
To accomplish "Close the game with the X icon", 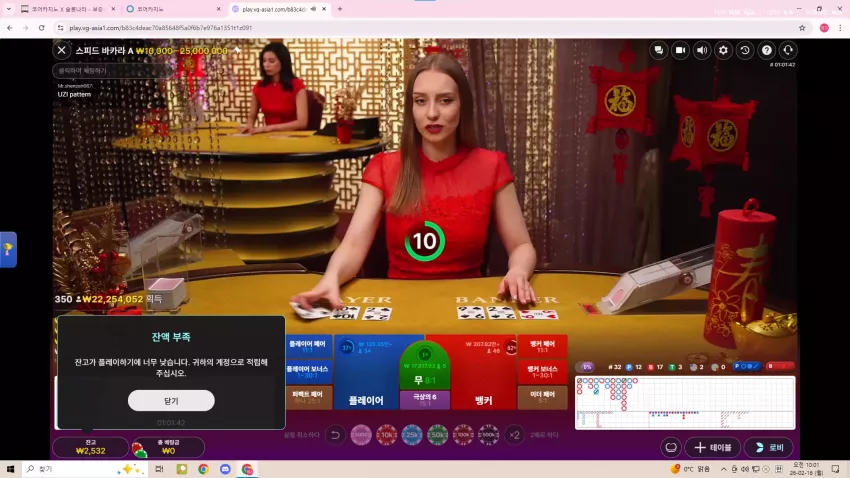I will click(62, 50).
